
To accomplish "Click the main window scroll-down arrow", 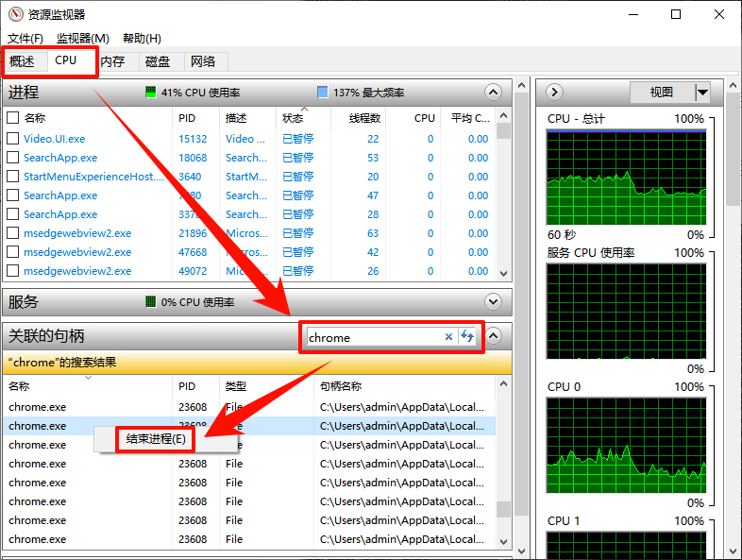I will pyautogui.click(x=521, y=551).
